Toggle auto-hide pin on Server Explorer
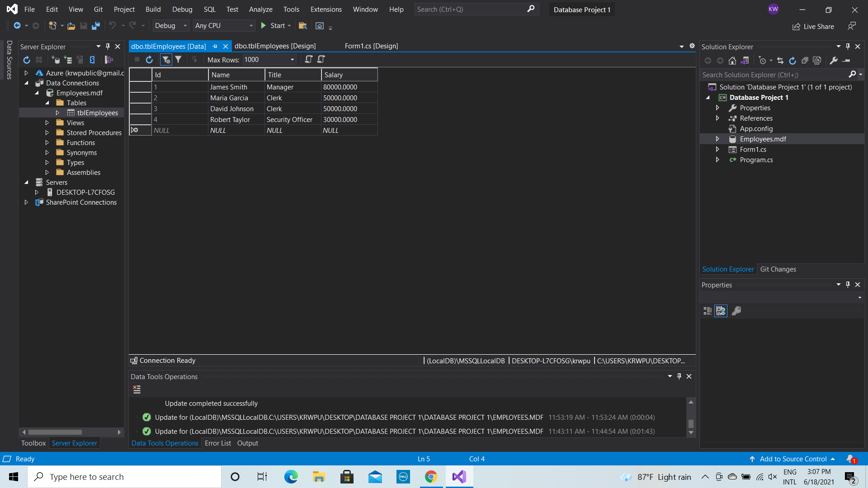868x488 pixels. click(108, 47)
